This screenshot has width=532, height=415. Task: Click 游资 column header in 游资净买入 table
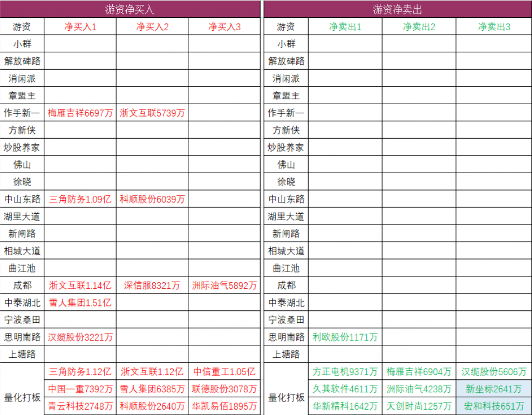click(x=22, y=26)
